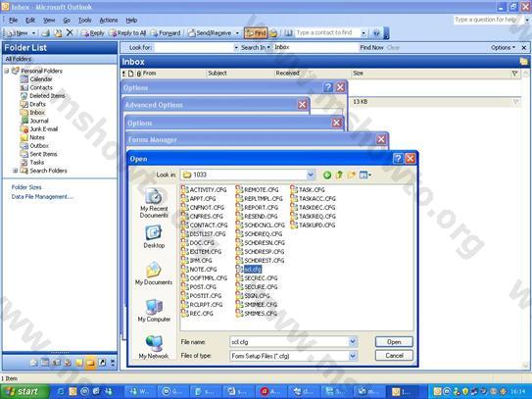Select the scl.cfg file

[x=249, y=269]
